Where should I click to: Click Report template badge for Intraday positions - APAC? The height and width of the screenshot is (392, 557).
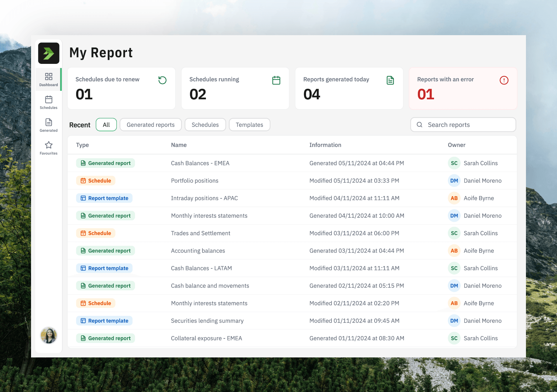[104, 198]
